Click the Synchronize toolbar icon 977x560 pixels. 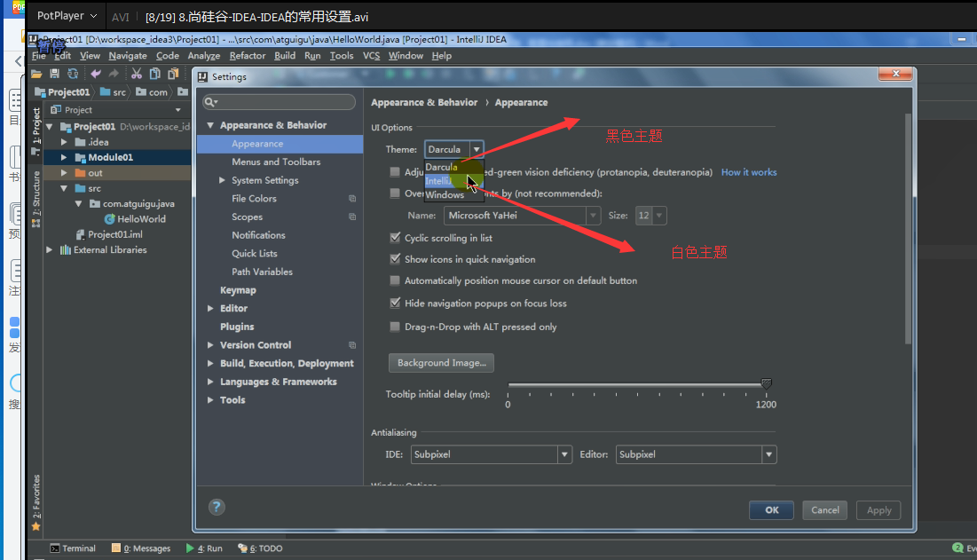pyautogui.click(x=73, y=74)
